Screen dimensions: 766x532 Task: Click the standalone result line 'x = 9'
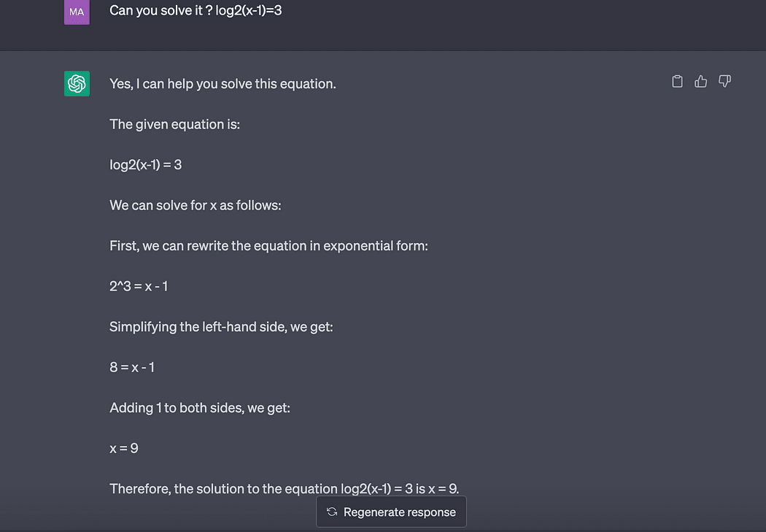click(x=124, y=449)
